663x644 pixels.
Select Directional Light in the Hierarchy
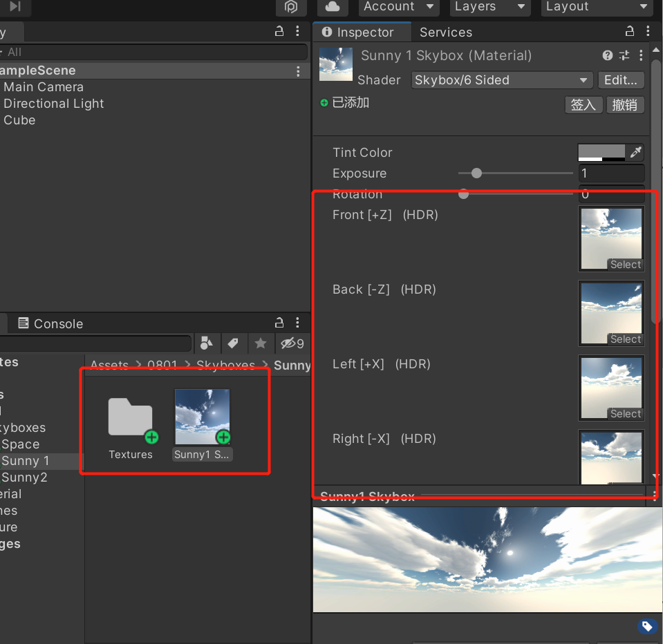[54, 104]
